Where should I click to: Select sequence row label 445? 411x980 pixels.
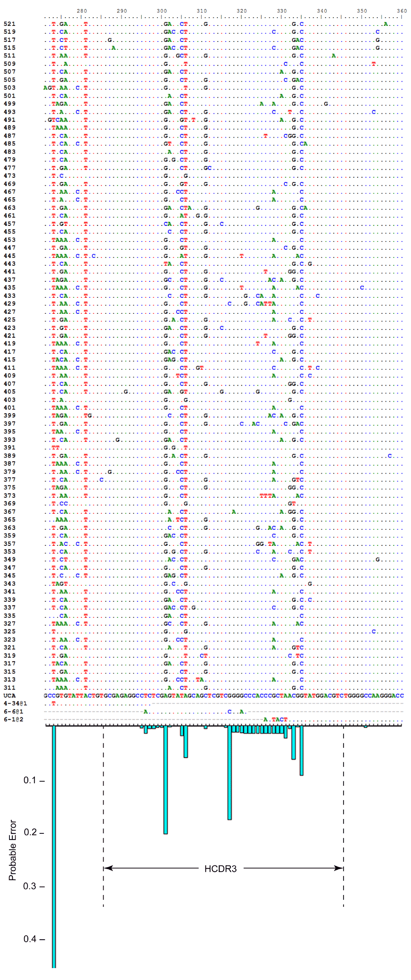(9, 256)
